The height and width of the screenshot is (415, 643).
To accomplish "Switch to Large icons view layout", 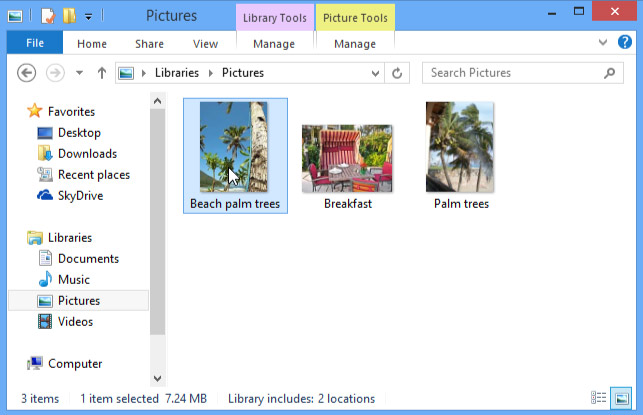I will 620,398.
